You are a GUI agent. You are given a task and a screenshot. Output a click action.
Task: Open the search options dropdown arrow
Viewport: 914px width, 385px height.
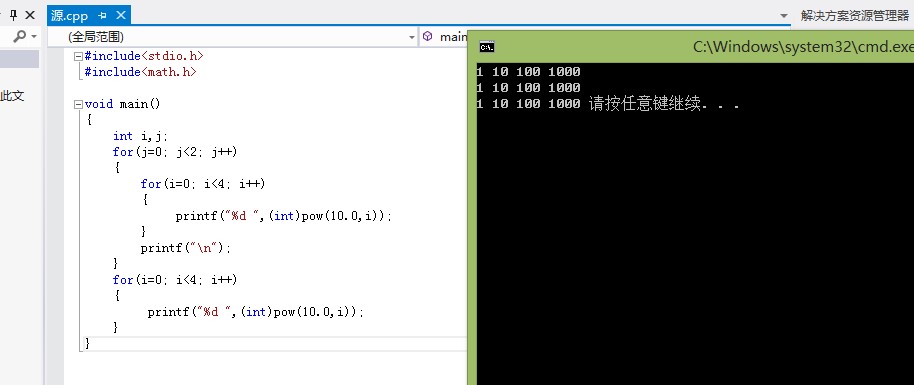click(34, 37)
